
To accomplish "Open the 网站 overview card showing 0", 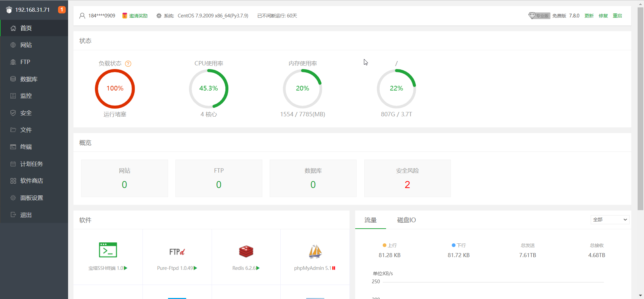I will (x=124, y=178).
